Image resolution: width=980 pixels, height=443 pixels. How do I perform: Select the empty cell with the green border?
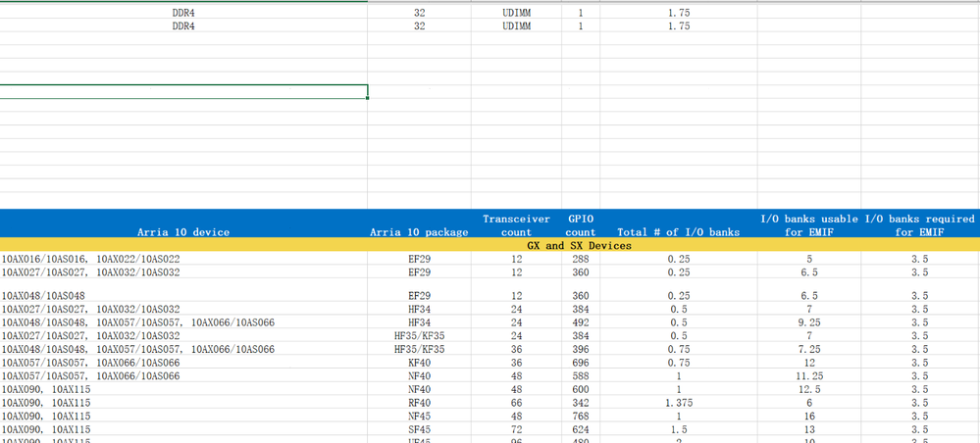point(183,91)
